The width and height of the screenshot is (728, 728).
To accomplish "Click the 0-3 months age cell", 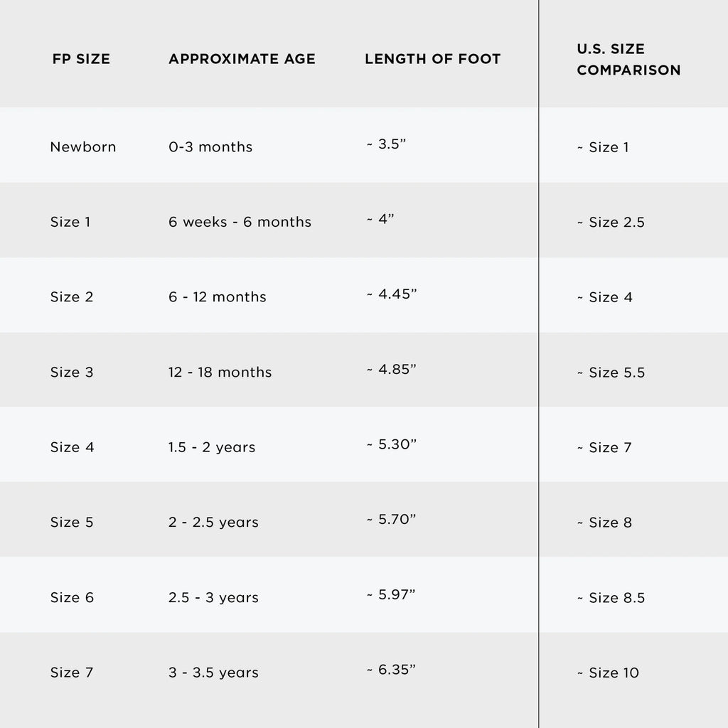I will click(210, 147).
